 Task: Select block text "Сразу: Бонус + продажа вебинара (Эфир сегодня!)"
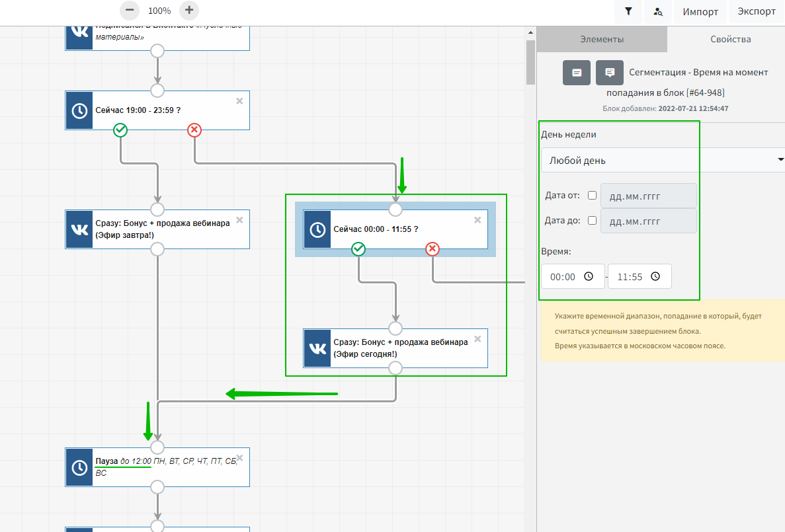pos(401,348)
